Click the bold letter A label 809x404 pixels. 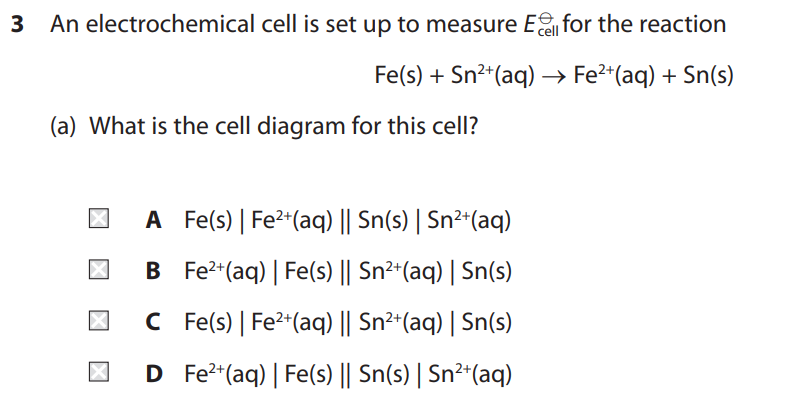[x=153, y=219]
